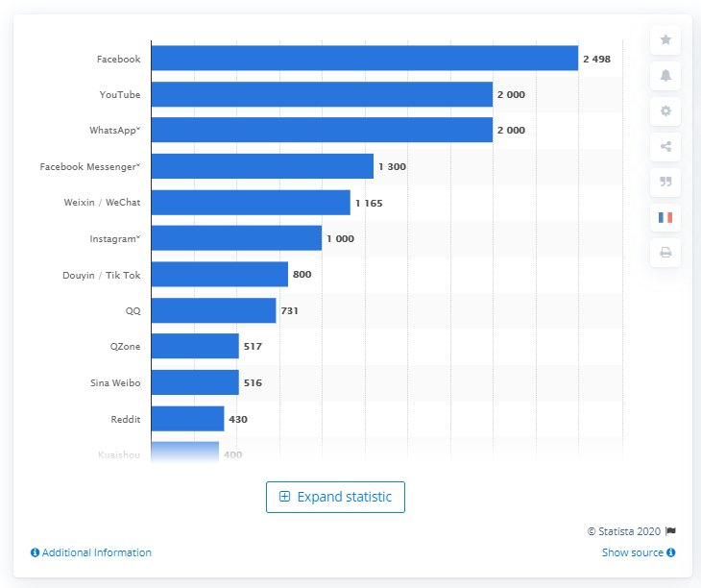Click the Expand statistic button

tap(335, 497)
